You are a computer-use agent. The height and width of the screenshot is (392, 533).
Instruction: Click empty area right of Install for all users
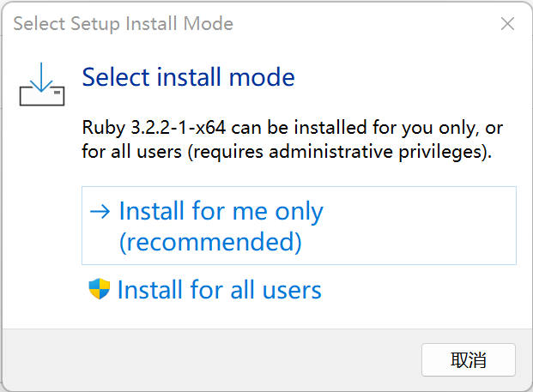(421, 290)
